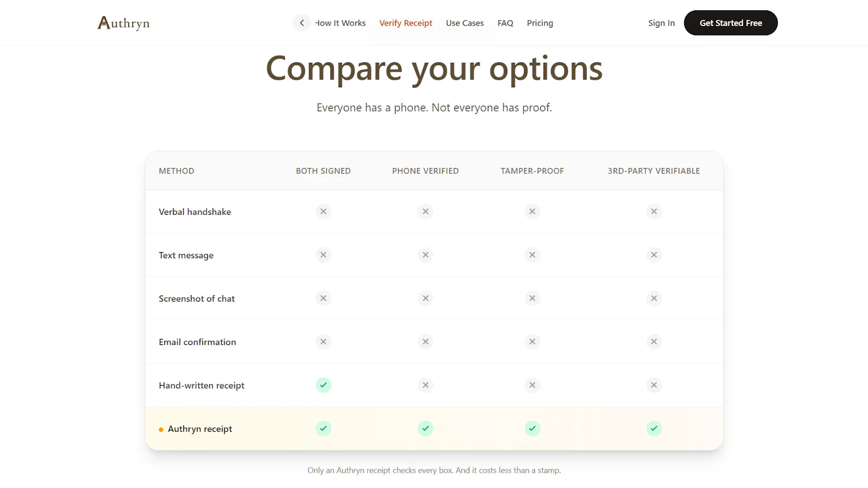
Task: Open the Use Cases nav link
Action: pyautogui.click(x=465, y=23)
